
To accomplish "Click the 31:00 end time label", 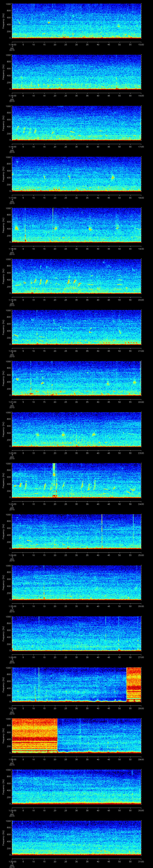I will coord(141,861).
